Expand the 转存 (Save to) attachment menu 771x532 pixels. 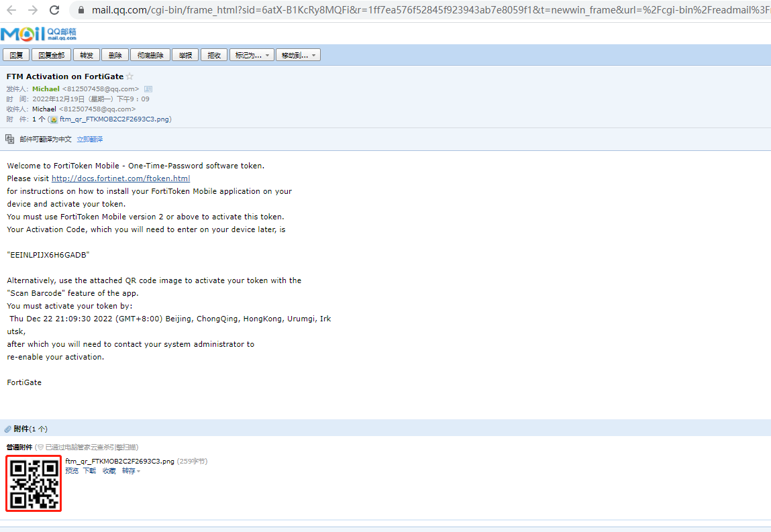131,471
